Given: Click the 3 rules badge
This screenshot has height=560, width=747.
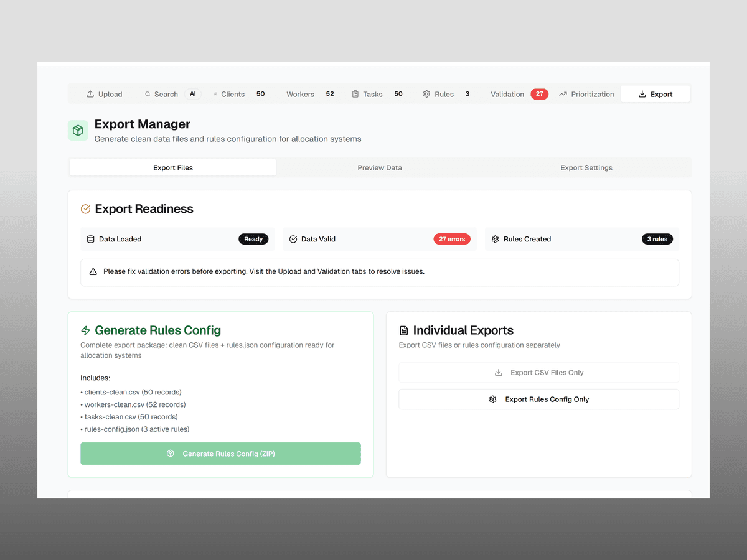Looking at the screenshot, I should (x=657, y=239).
